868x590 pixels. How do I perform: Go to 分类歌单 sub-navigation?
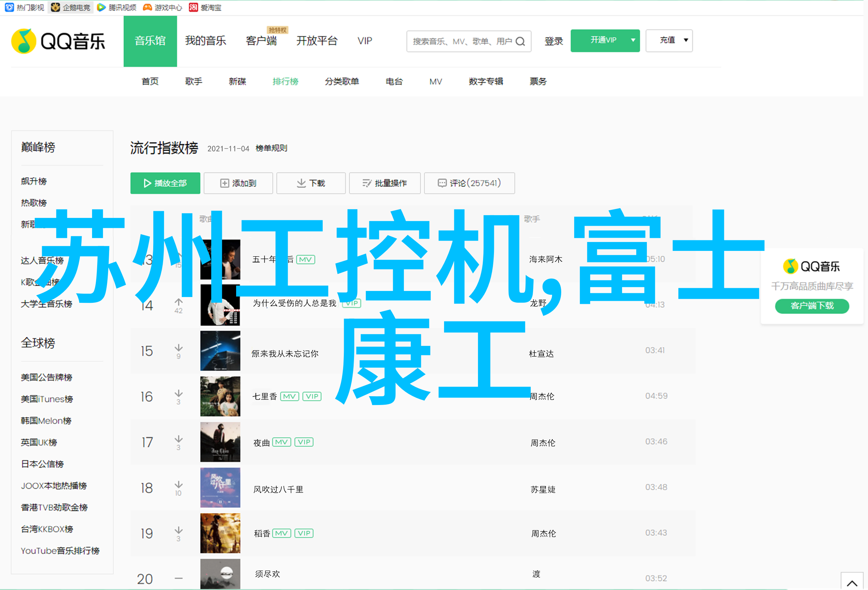(x=342, y=81)
